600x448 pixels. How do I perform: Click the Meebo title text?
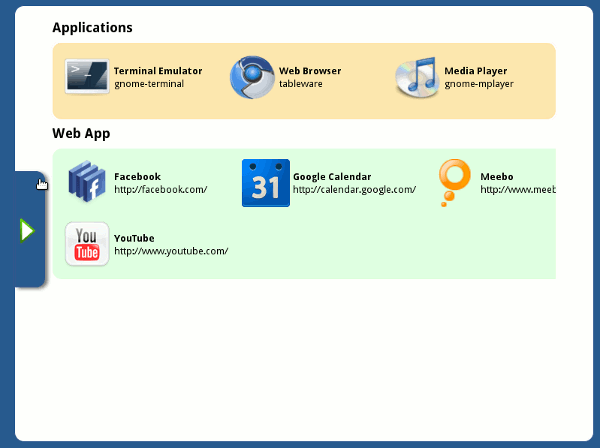(x=497, y=177)
